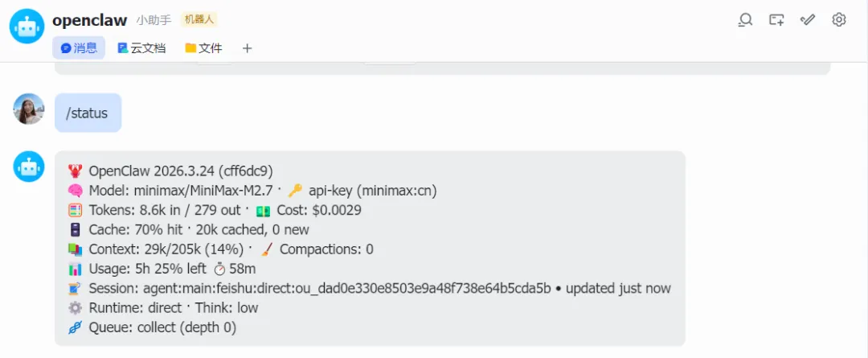Screen dimensions: 868x358
Task: Open the 云文档 tab
Action: (141, 48)
